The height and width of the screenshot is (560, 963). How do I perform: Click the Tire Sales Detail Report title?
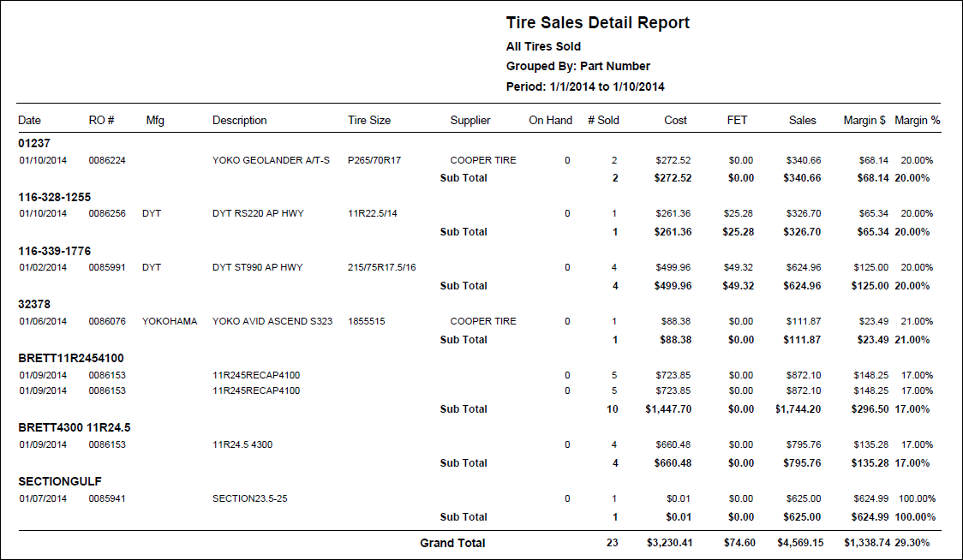pos(597,23)
